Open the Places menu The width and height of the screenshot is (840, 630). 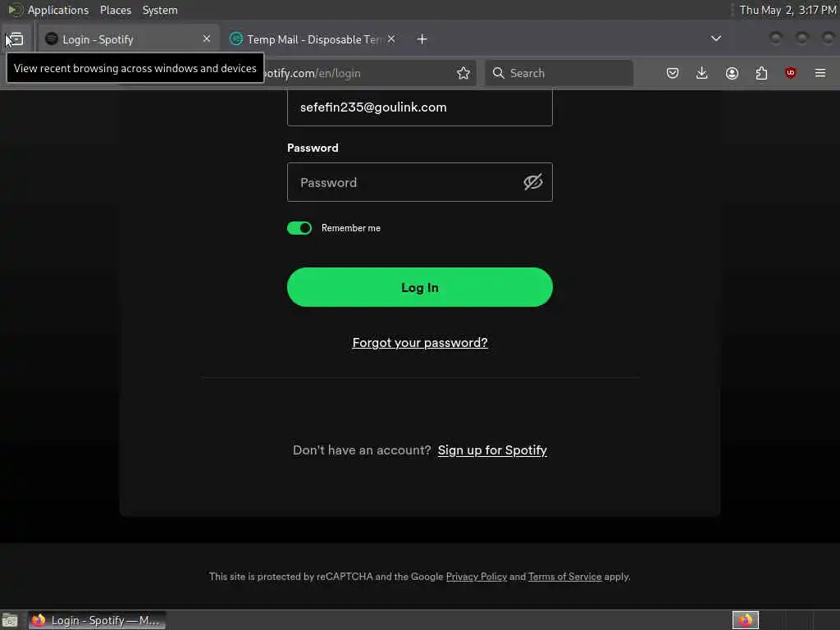(116, 10)
